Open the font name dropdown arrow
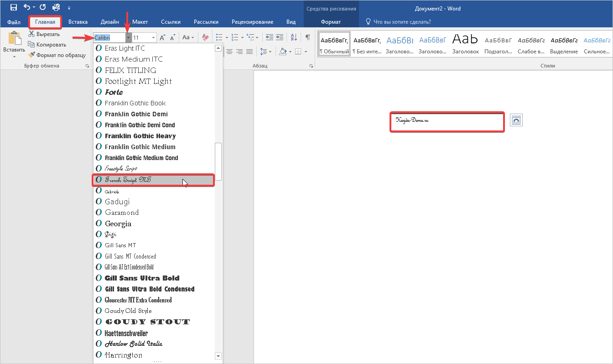 pos(129,37)
